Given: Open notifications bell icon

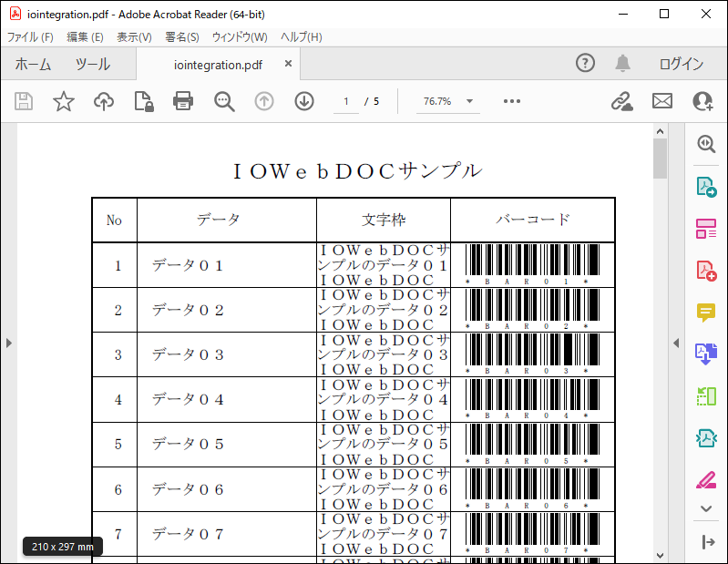Looking at the screenshot, I should click(x=622, y=63).
